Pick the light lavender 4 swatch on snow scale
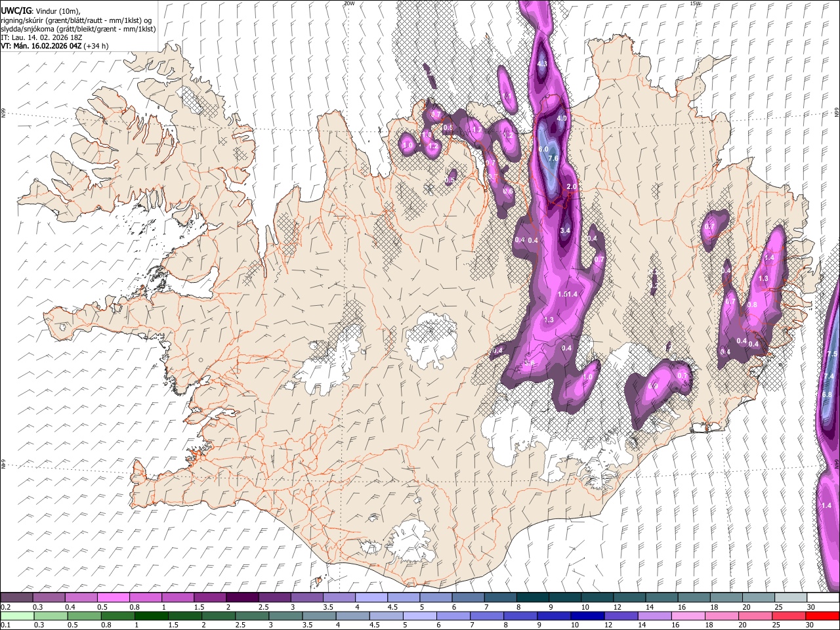840x630 pixels. pyautogui.click(x=370, y=597)
